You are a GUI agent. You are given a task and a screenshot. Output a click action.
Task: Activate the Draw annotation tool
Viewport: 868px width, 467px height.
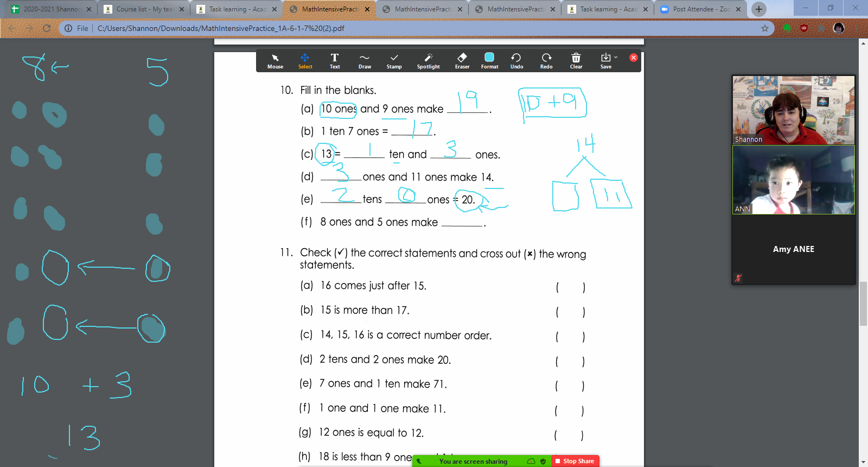[x=365, y=61]
